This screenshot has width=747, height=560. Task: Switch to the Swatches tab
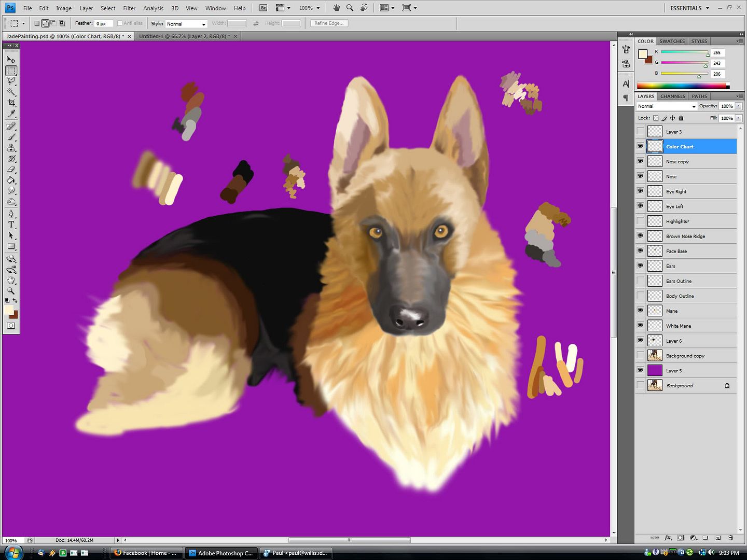672,41
